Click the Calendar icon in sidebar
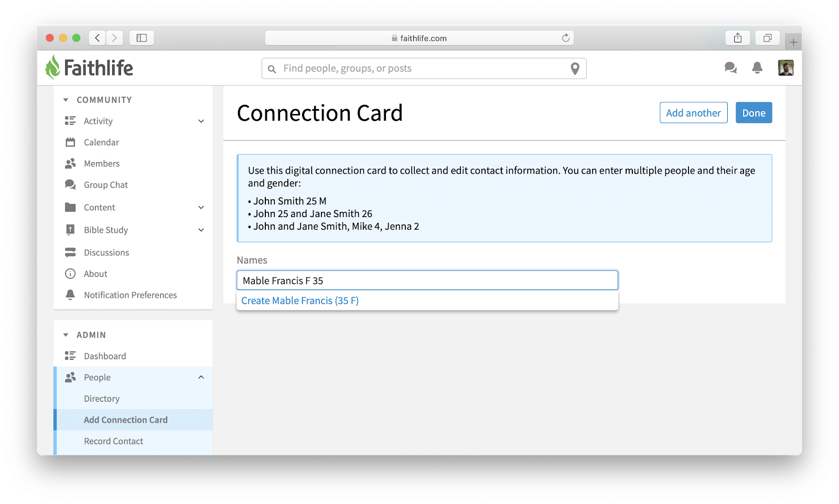The height and width of the screenshot is (504, 839). pos(70,142)
